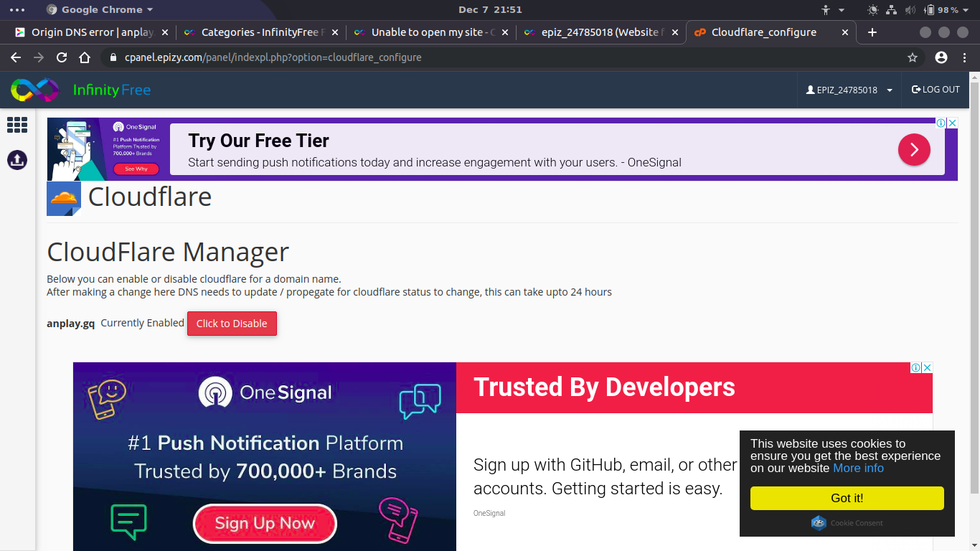Viewport: 980px width, 551px height.
Task: Close the lower OneSignal ad
Action: pyautogui.click(x=927, y=367)
